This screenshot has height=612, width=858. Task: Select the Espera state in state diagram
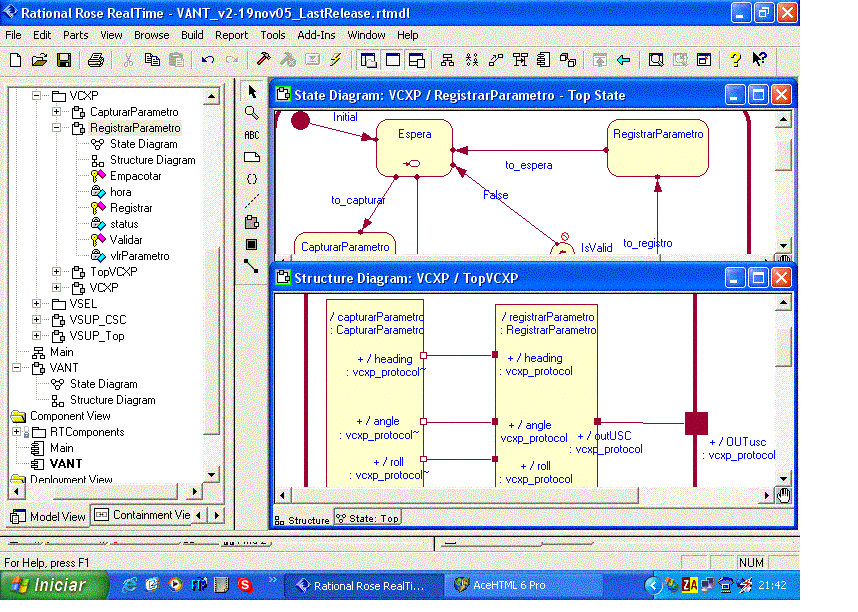pos(414,148)
